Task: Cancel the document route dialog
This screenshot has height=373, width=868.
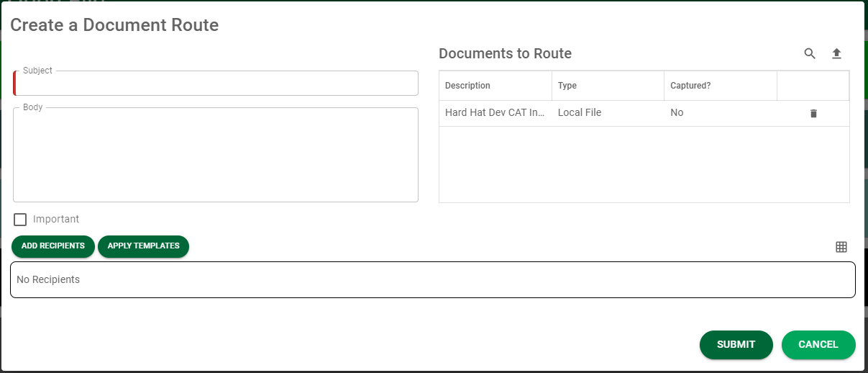Action: (x=818, y=345)
